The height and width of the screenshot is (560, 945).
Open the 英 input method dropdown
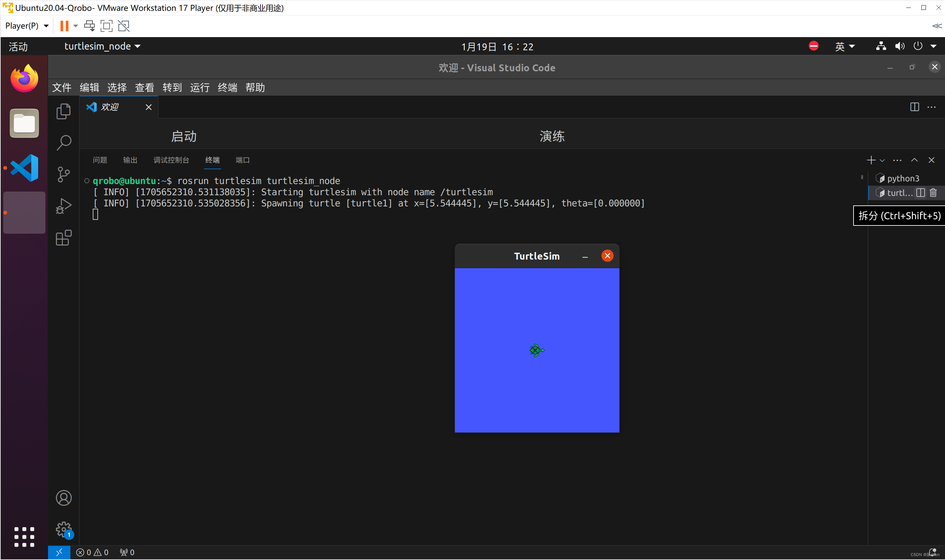[845, 46]
